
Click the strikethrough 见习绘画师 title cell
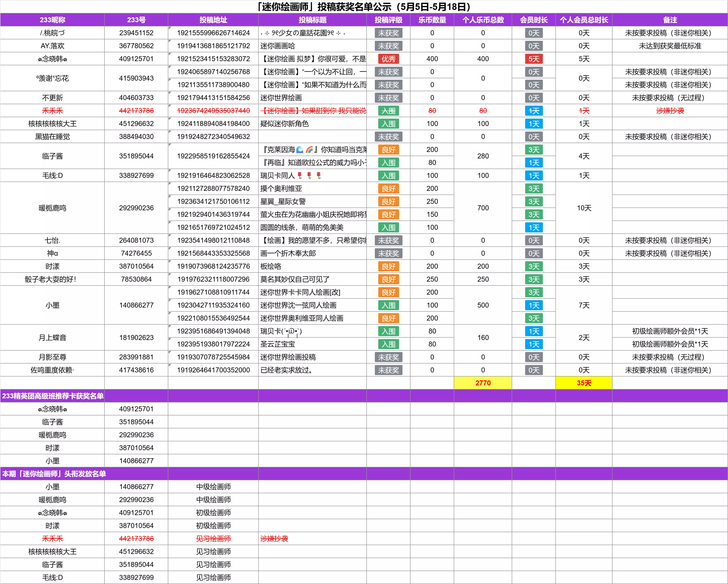tap(213, 538)
